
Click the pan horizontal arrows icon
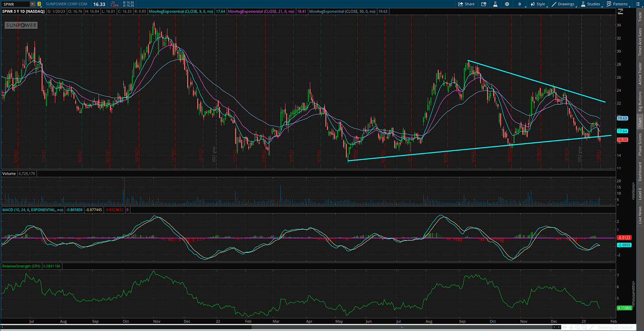click(x=565, y=327)
